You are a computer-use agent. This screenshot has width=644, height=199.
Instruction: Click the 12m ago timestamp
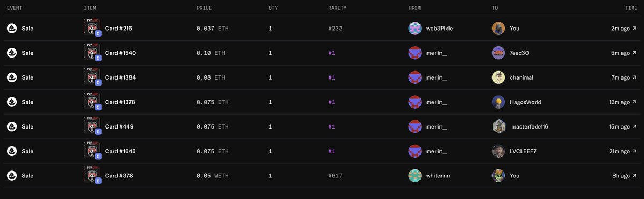point(619,102)
